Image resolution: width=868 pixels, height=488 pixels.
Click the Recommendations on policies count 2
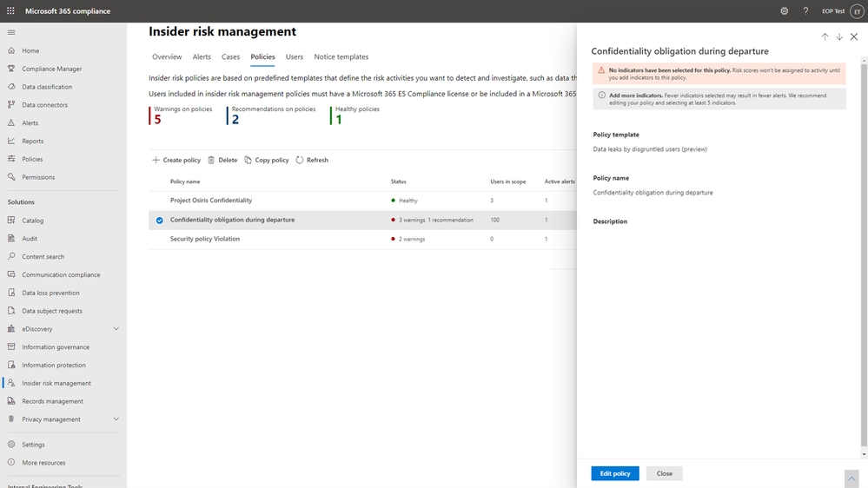pyautogui.click(x=235, y=120)
